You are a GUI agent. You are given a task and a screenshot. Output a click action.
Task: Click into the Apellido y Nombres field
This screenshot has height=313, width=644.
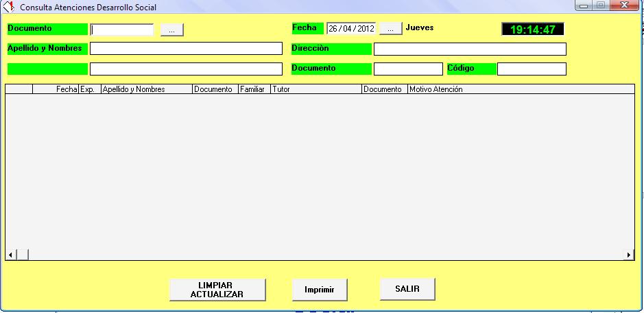tap(186, 49)
